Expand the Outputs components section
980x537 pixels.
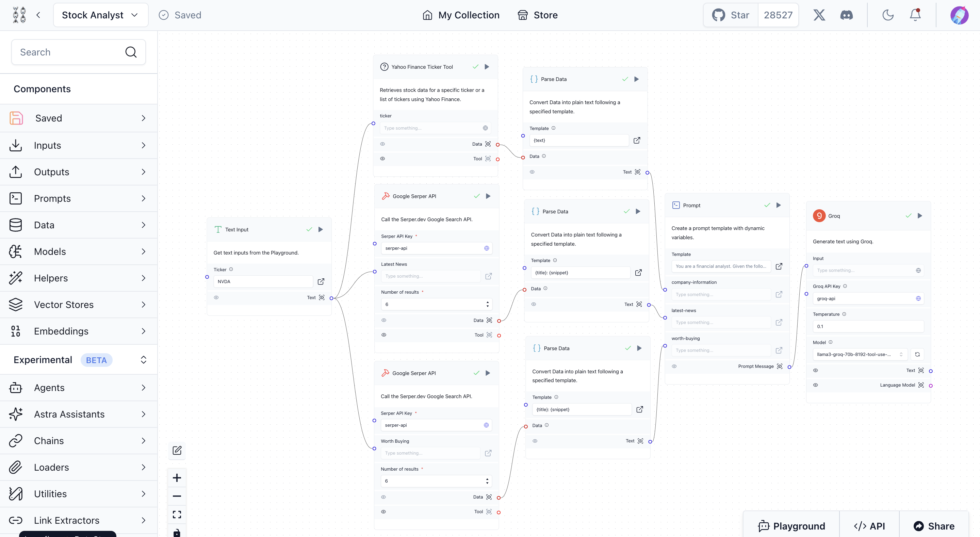[79, 172]
